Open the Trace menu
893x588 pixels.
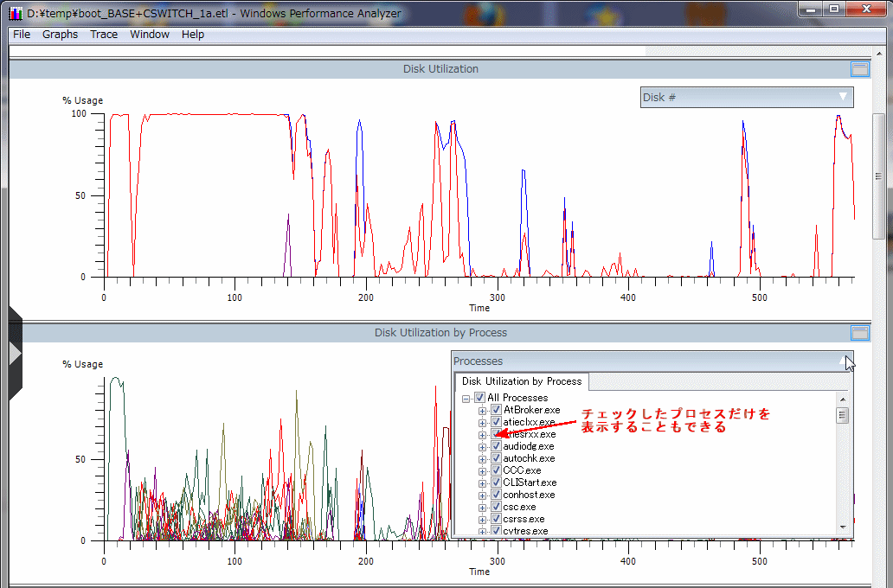pyautogui.click(x=104, y=35)
